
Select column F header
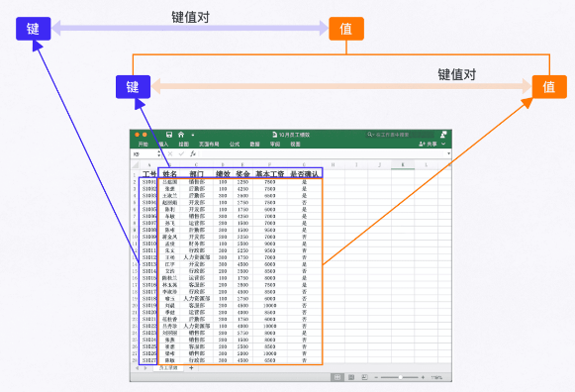(269, 165)
